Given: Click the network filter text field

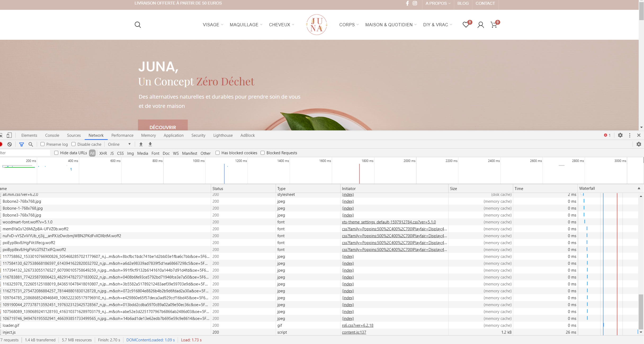Looking at the screenshot, I should [24, 153].
